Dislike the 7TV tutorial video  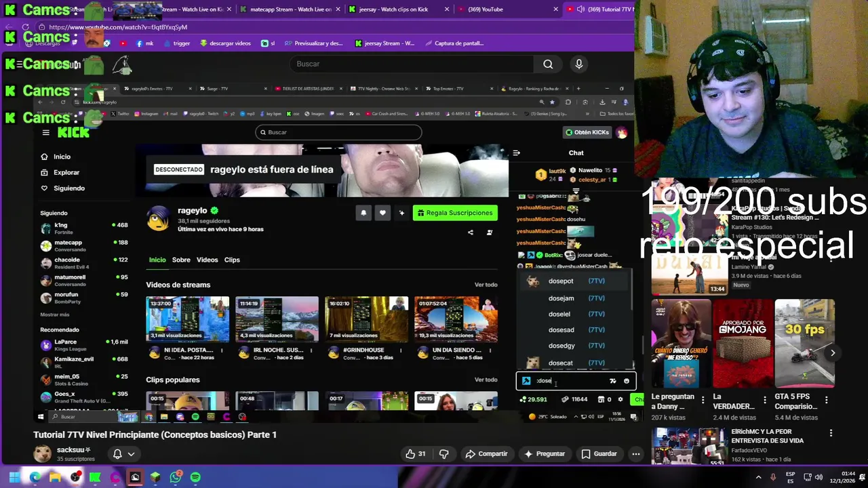(444, 454)
